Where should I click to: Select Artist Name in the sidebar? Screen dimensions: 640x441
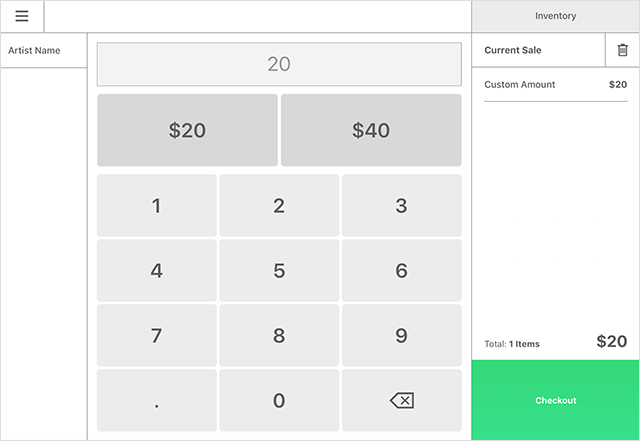43,51
